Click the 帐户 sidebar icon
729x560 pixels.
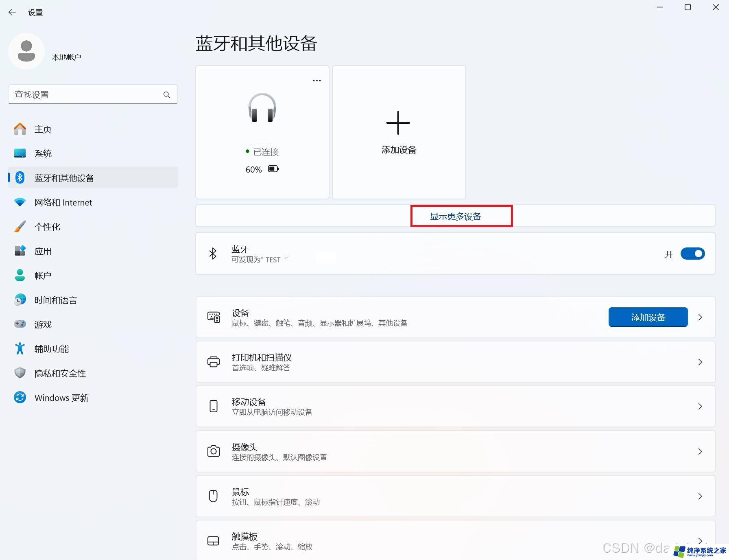point(20,276)
